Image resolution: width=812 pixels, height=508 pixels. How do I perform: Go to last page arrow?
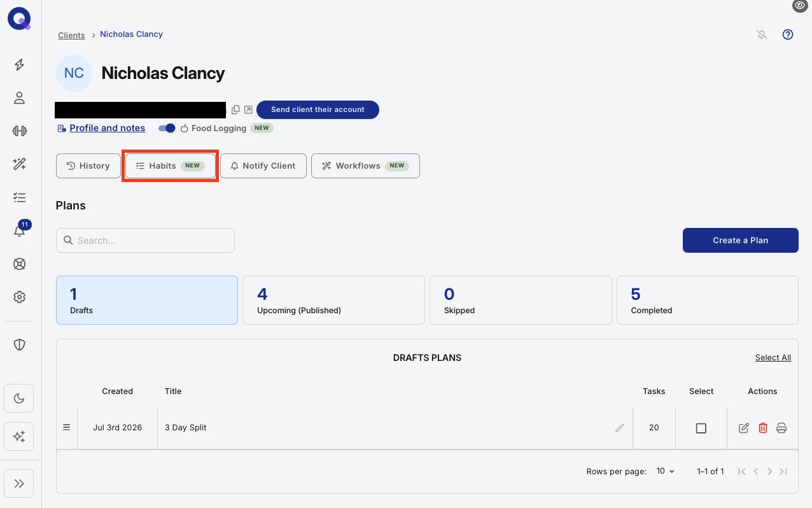point(783,472)
